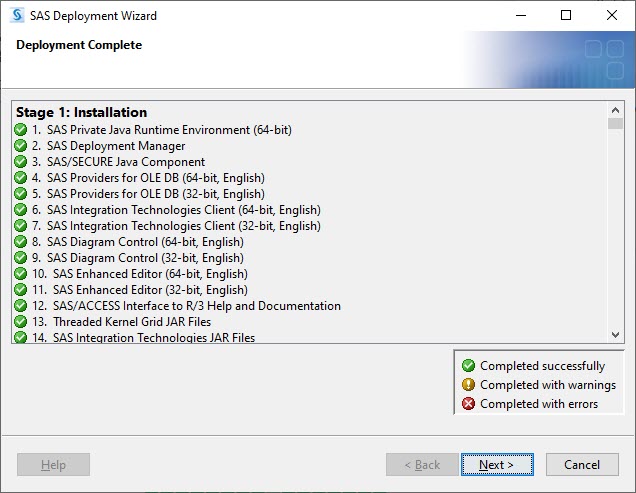The image size is (636, 493).
Task: Click the green Completed successfully legend icon
Action: [468, 366]
